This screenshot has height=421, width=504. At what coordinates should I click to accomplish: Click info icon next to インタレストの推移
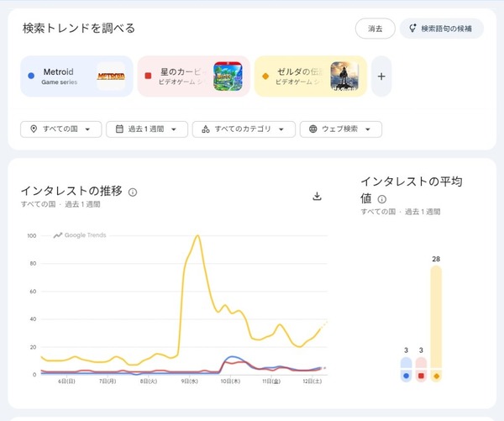[133, 192]
